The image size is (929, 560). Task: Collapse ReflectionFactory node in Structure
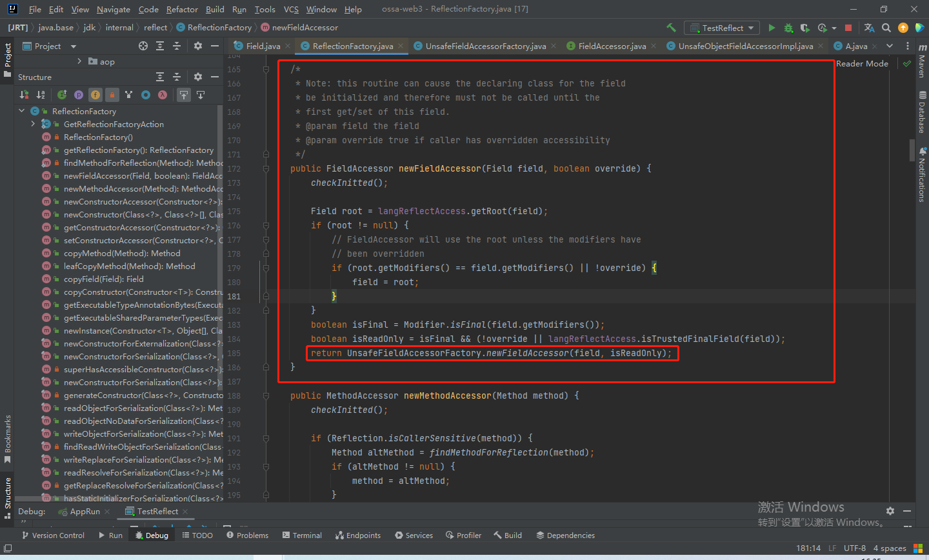coord(22,111)
